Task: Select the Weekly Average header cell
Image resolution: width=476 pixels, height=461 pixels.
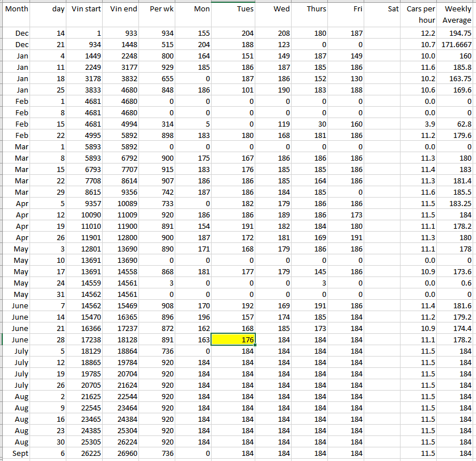Action: tap(457, 15)
